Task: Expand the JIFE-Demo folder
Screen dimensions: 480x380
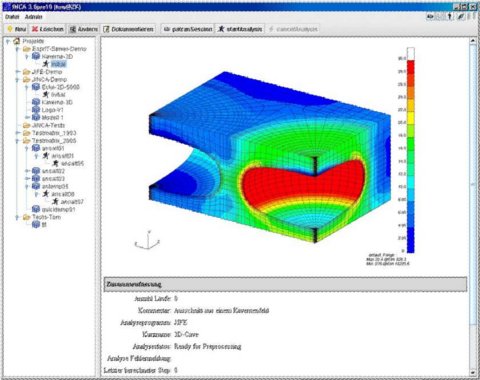Action: coord(17,72)
